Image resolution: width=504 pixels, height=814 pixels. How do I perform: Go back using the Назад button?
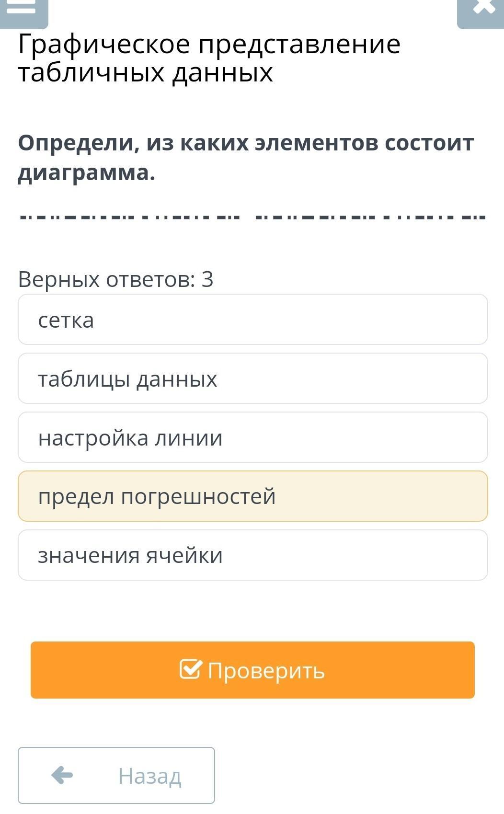(x=116, y=775)
